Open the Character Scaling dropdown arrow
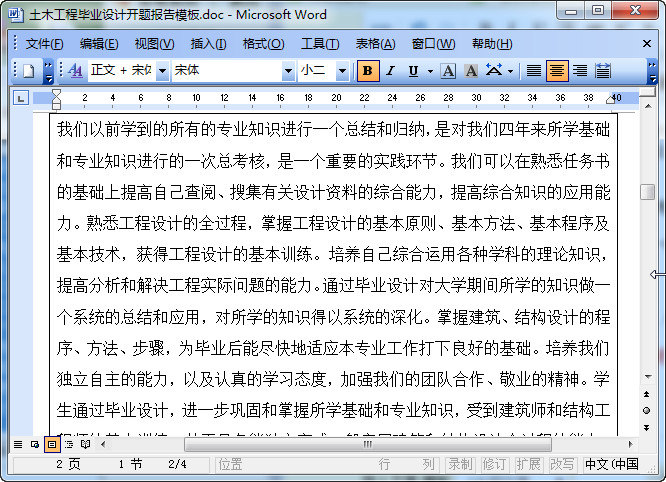 (511, 71)
